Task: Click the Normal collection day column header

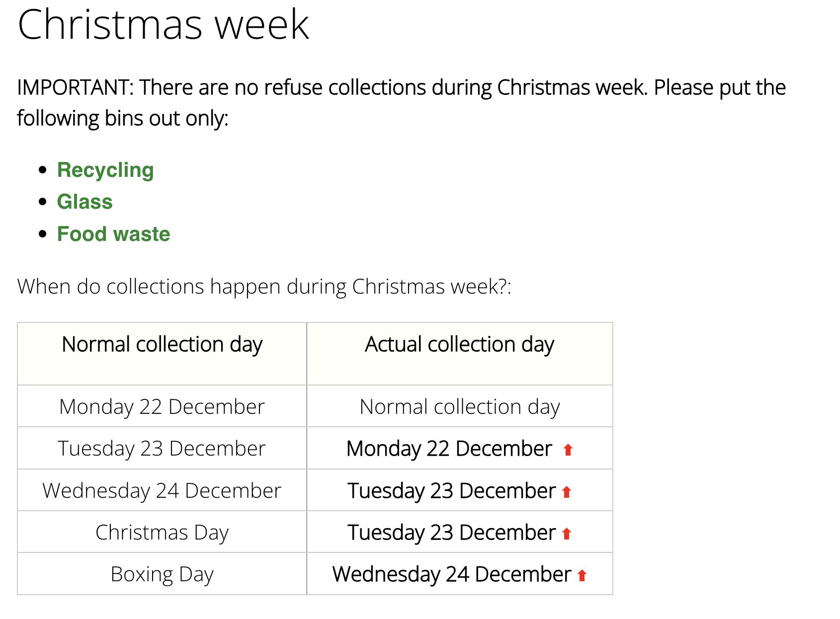Action: point(162,344)
